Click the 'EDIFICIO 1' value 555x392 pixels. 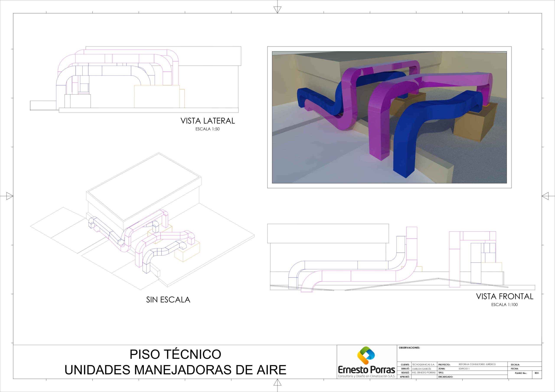[x=464, y=369]
